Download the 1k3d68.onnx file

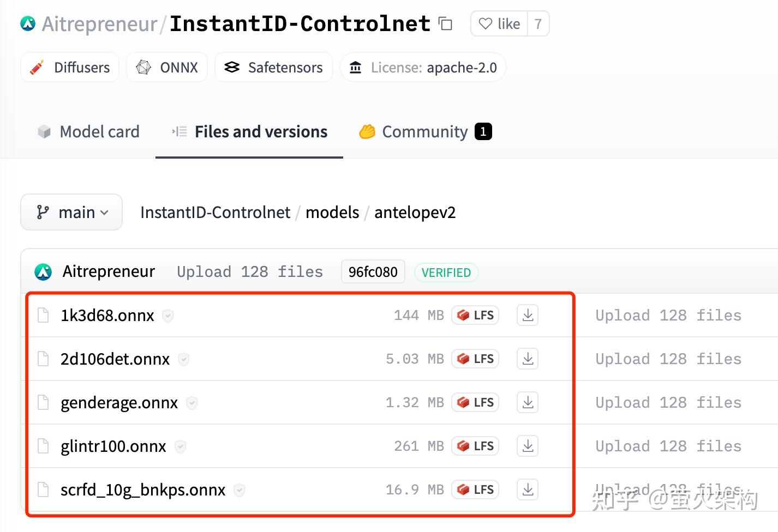pyautogui.click(x=528, y=316)
